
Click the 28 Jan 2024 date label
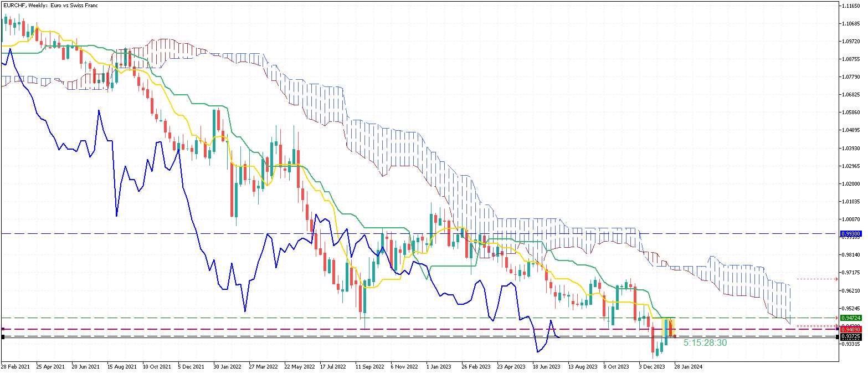coord(689,367)
